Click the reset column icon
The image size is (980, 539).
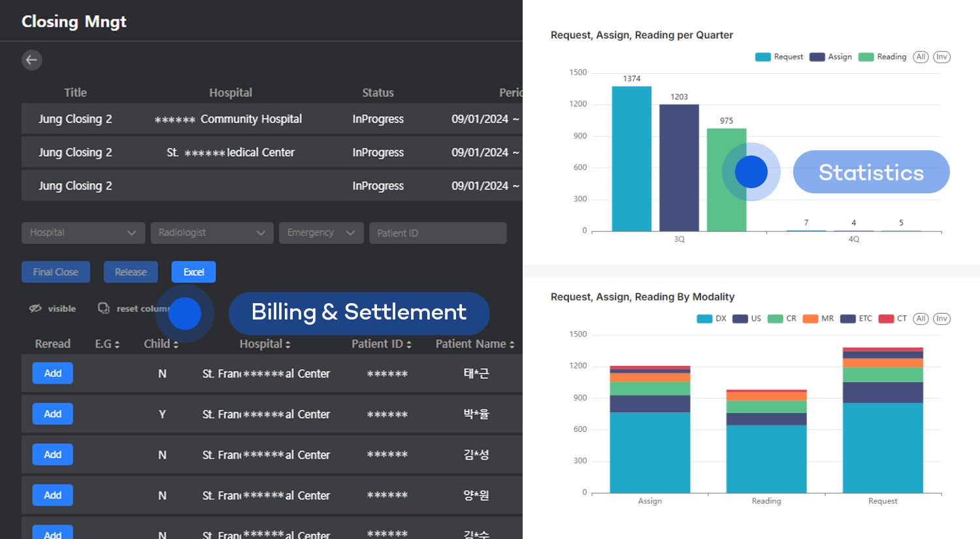pyautogui.click(x=103, y=308)
